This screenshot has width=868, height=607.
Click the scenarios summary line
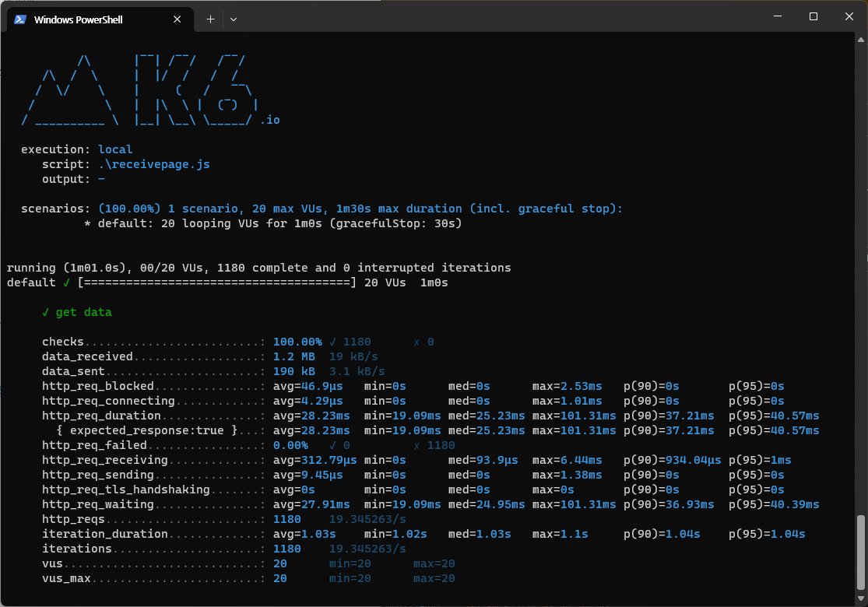click(322, 209)
